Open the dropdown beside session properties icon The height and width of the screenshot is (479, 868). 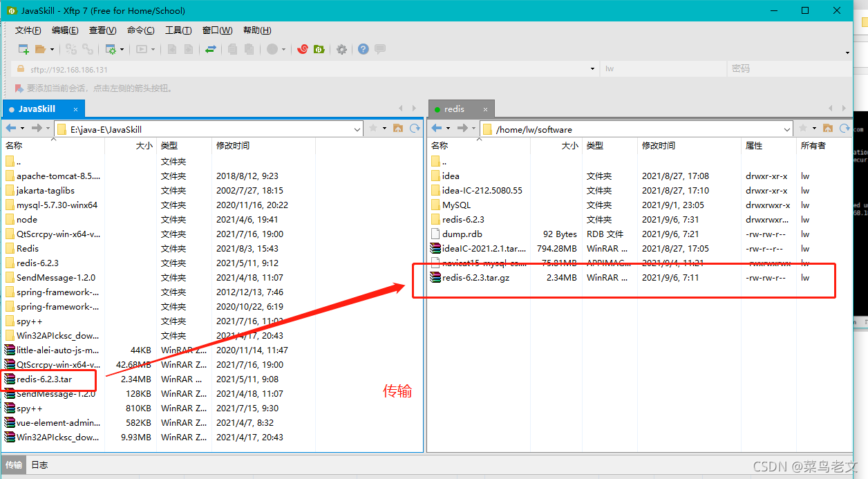tap(122, 50)
